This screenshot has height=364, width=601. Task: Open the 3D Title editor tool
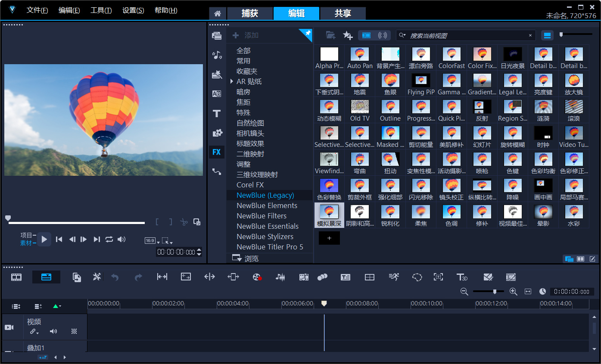462,277
